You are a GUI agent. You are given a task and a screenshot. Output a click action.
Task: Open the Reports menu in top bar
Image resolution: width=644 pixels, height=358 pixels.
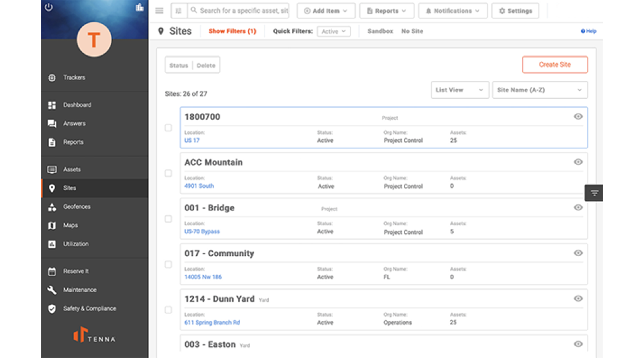point(386,11)
